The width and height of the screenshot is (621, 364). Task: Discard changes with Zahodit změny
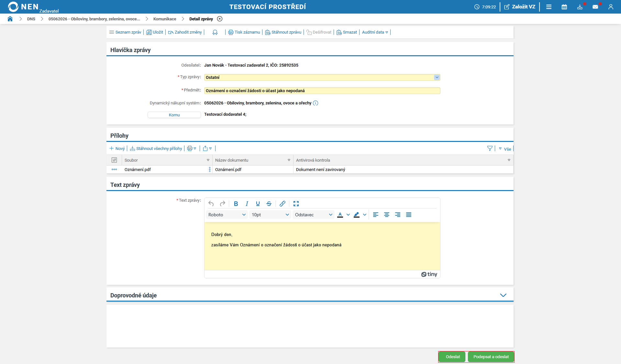coord(185,32)
